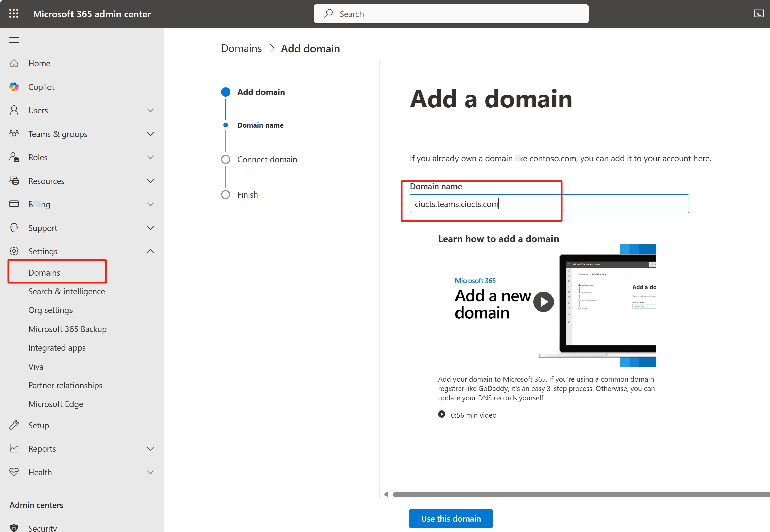Click the Setup wrench icon
The height and width of the screenshot is (532, 770).
(x=14, y=425)
